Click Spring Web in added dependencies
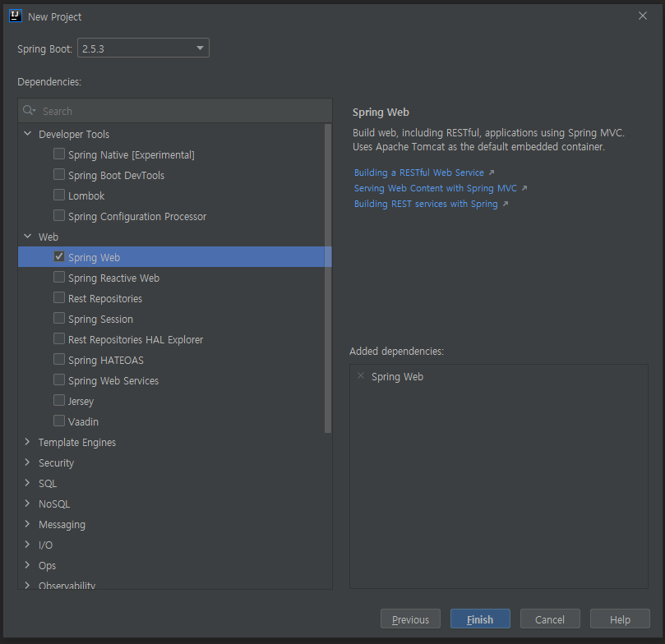Viewport: 665px width, 644px height. (397, 377)
